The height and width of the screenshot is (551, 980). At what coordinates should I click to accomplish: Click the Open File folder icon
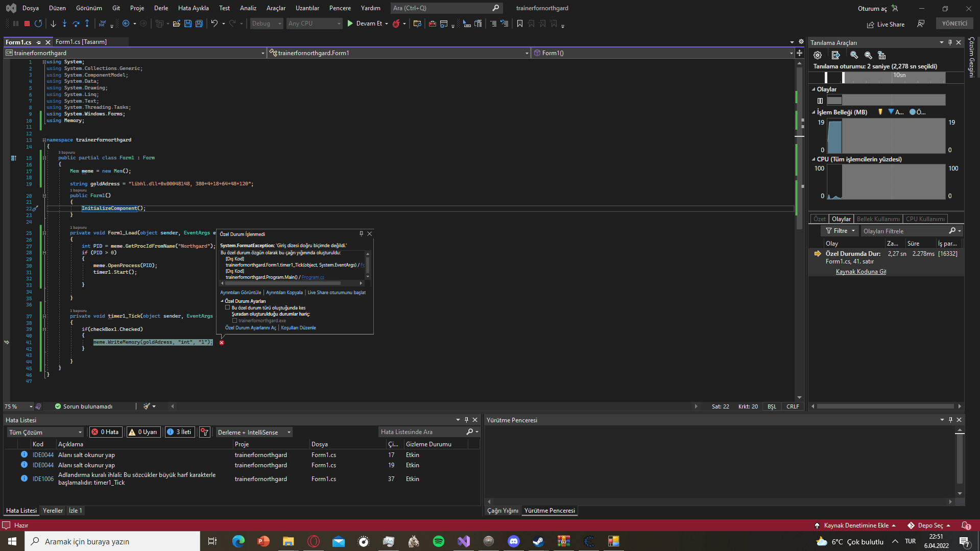176,23
